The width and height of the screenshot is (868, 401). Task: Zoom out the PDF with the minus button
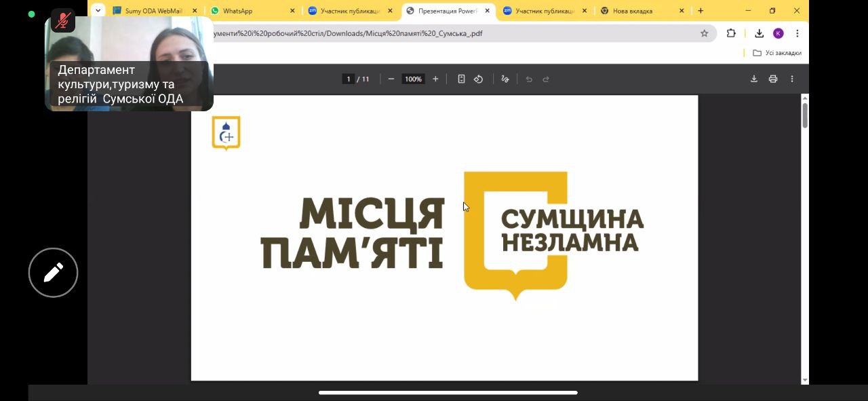pyautogui.click(x=391, y=79)
